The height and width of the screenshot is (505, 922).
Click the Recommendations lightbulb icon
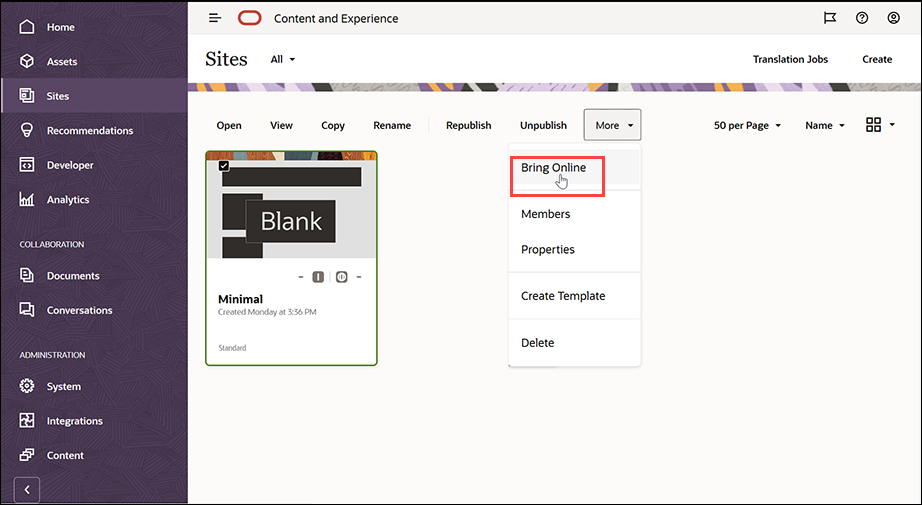pos(27,131)
